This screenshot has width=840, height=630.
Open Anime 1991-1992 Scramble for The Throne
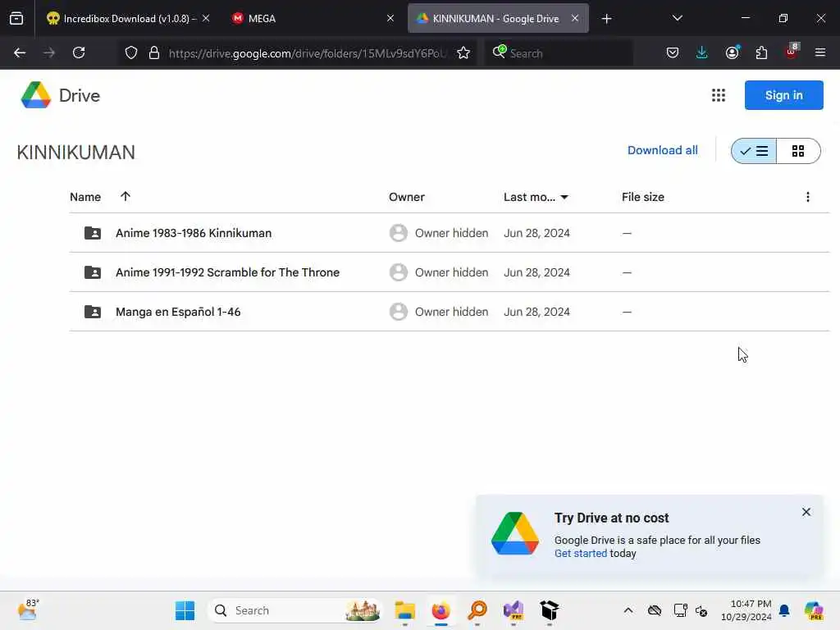[228, 272]
